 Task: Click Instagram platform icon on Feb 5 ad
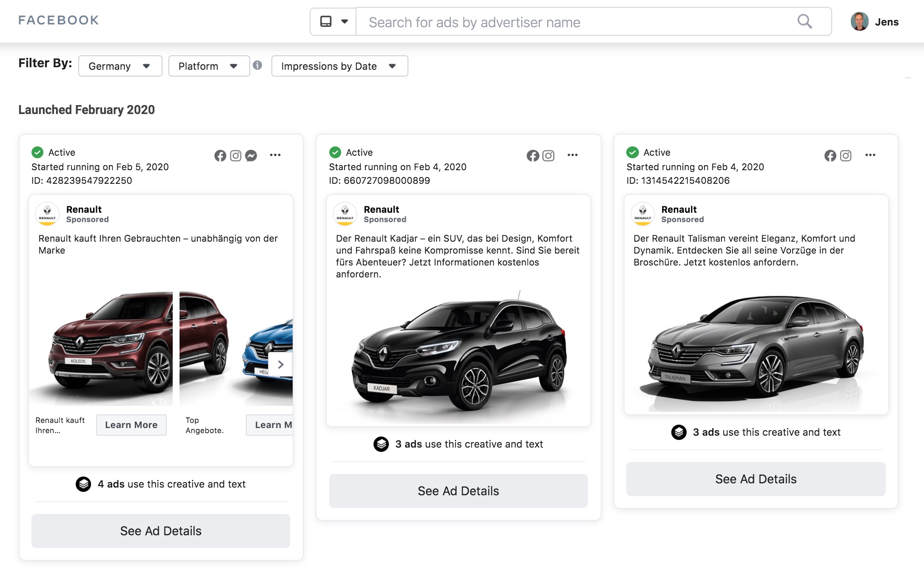coord(236,156)
